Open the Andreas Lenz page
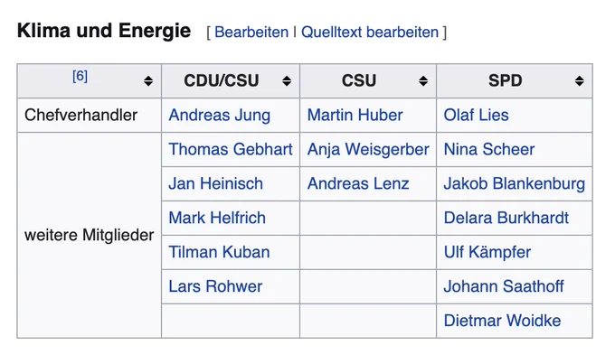Screen dimensions: 615x364 [x=357, y=183]
